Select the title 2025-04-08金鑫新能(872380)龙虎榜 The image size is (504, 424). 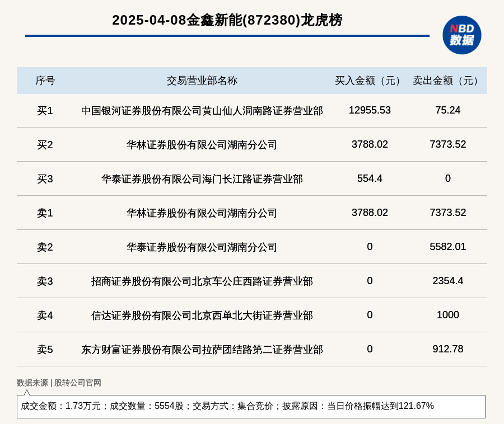[x=227, y=20]
